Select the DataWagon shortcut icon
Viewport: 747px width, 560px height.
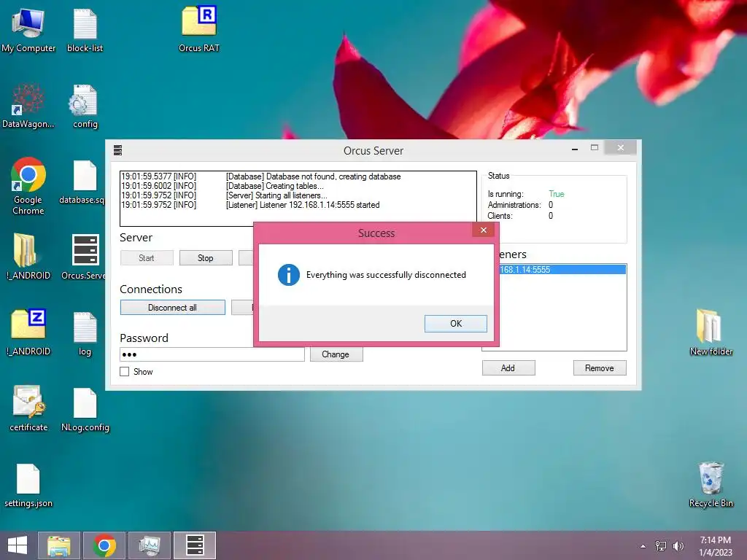tap(28, 106)
